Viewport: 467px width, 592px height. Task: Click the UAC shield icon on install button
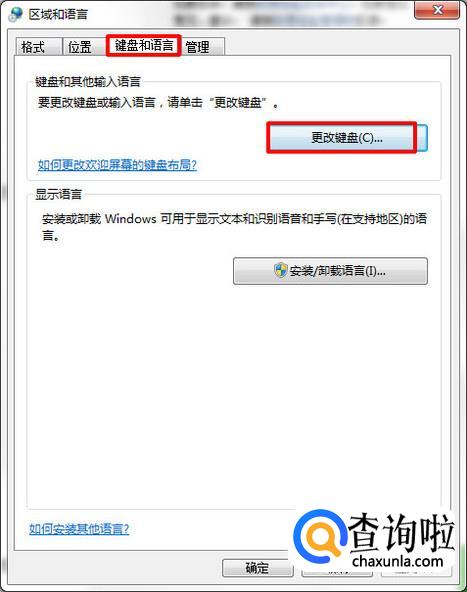pyautogui.click(x=281, y=270)
